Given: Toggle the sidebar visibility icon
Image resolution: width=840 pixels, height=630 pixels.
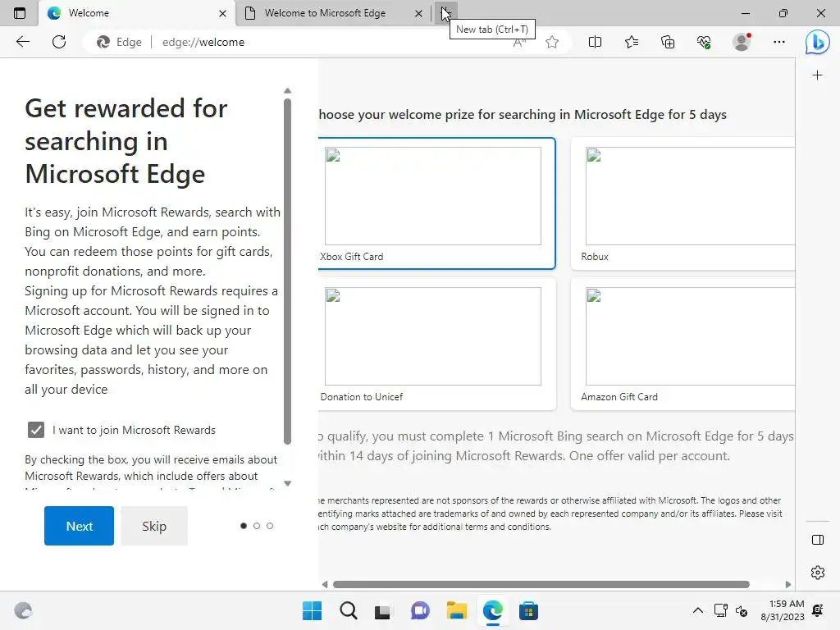Looking at the screenshot, I should pyautogui.click(x=818, y=540).
